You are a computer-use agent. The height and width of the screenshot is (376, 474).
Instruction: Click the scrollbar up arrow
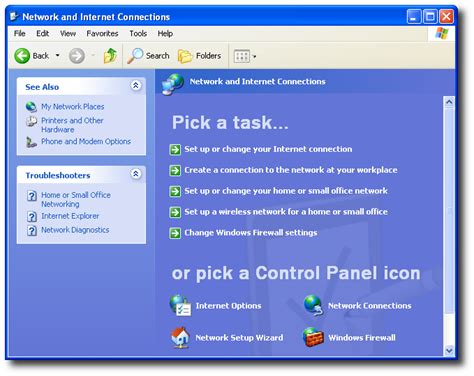[449, 102]
